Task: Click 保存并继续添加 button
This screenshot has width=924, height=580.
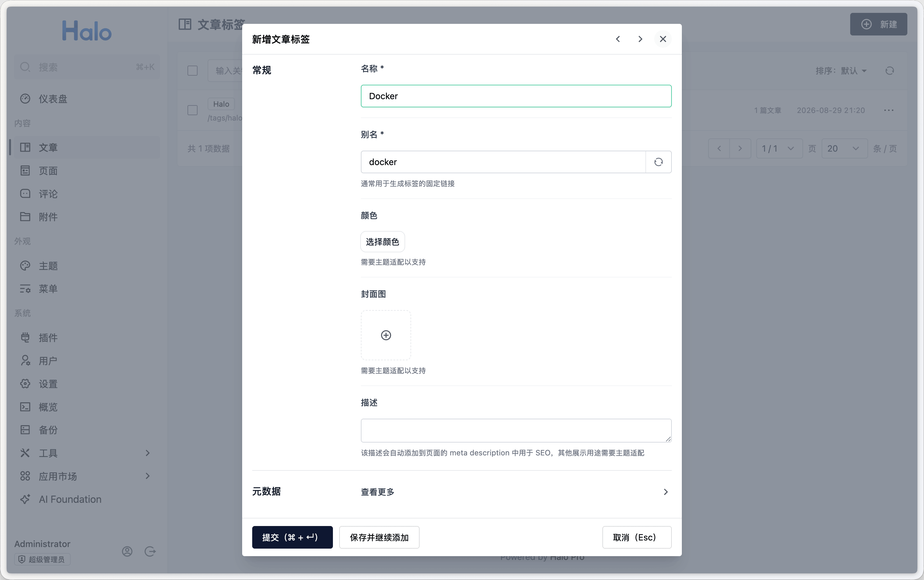Action: [379, 537]
